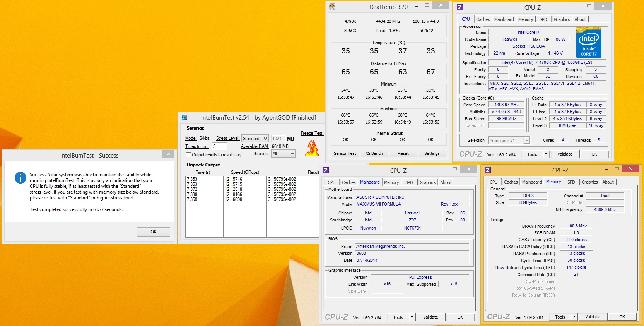Open Mainboard tab in CPU-Z CPU window
This screenshot has width=644, height=326.
click(x=504, y=19)
